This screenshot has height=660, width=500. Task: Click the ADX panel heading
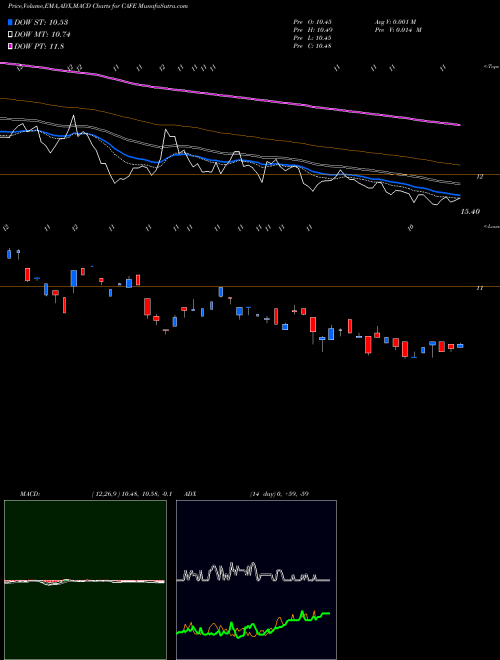(x=191, y=494)
